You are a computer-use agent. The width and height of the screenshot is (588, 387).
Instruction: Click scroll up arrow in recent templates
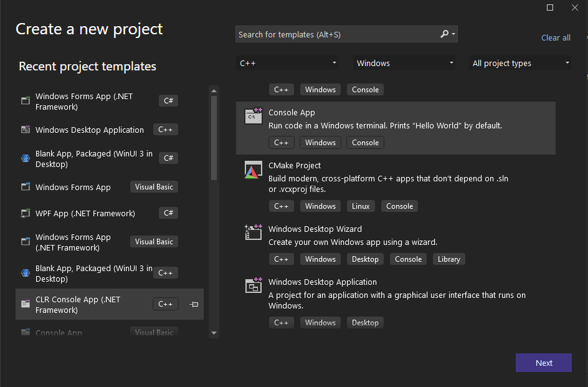[x=214, y=90]
